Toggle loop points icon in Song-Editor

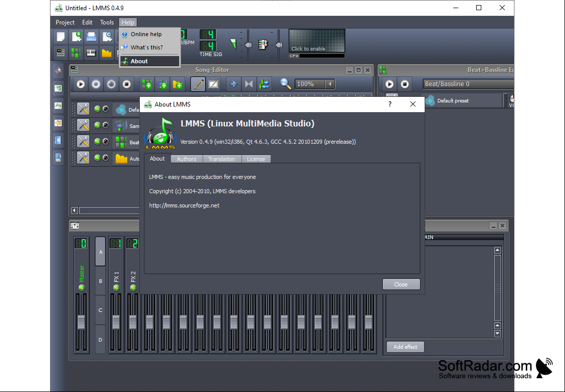point(249,84)
